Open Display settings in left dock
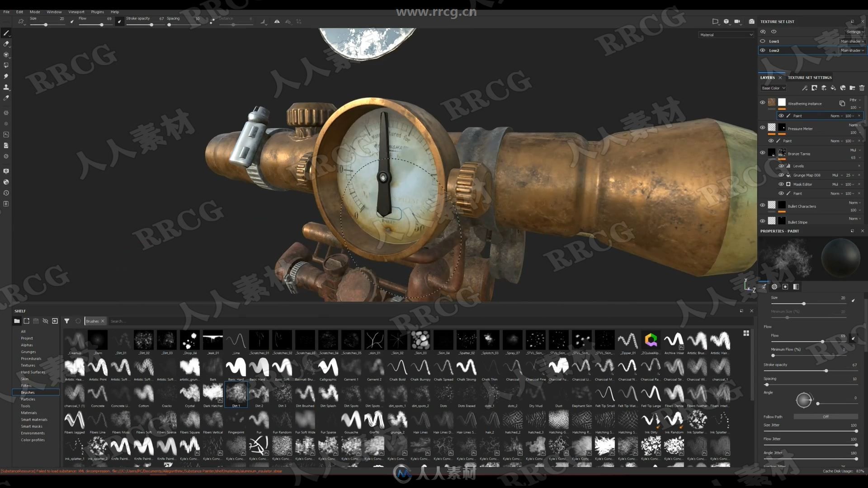 click(6, 171)
